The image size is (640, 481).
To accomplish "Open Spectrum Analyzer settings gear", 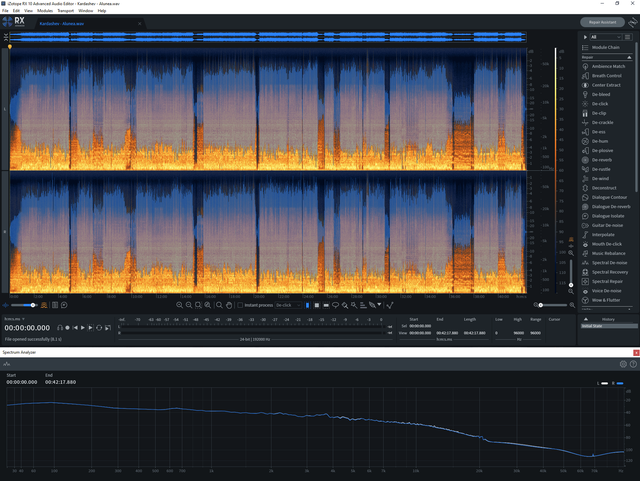I will (x=623, y=364).
